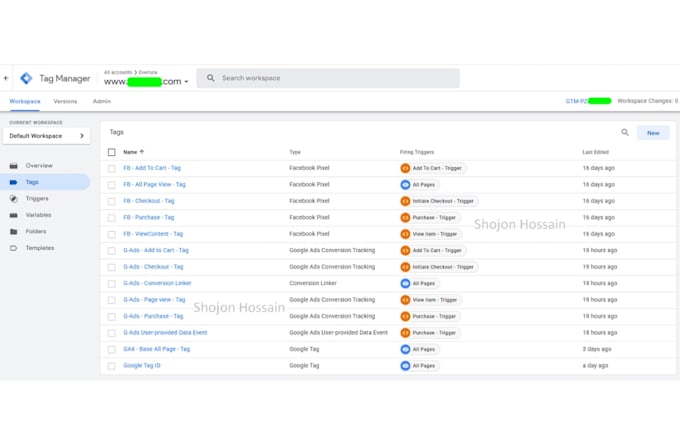Check the FB - Add To Cart - Tag checkbox
This screenshot has width=680, height=445.
[111, 168]
